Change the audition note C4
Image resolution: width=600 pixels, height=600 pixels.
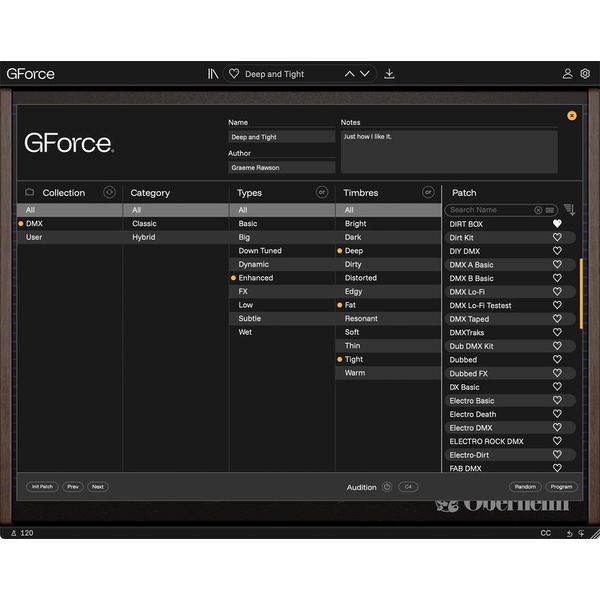(x=408, y=487)
